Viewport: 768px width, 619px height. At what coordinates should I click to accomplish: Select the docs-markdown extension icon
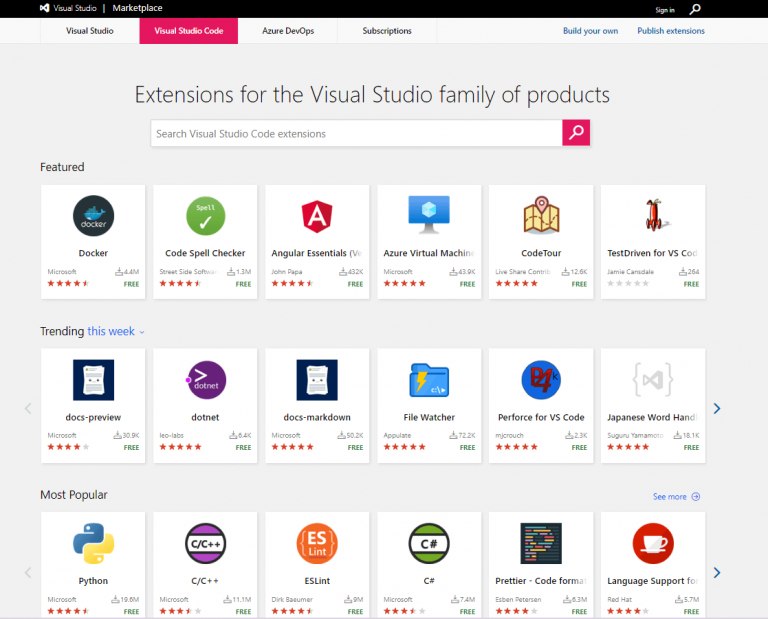tap(317, 380)
